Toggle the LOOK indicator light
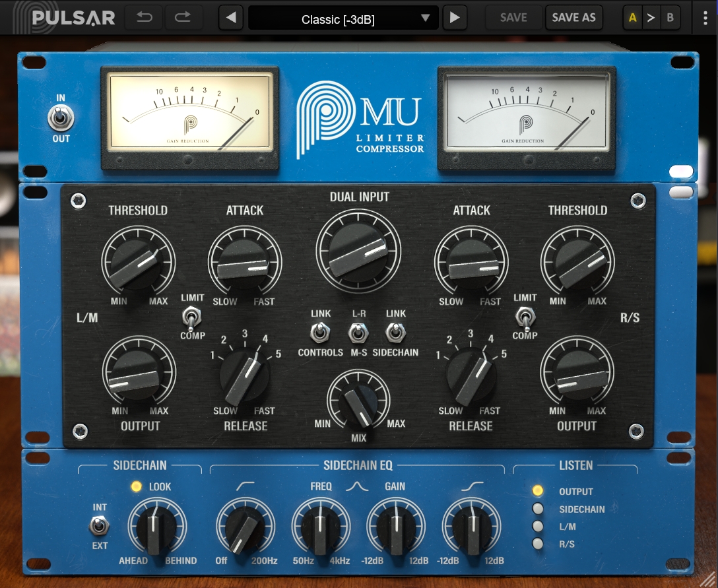 coord(136,486)
